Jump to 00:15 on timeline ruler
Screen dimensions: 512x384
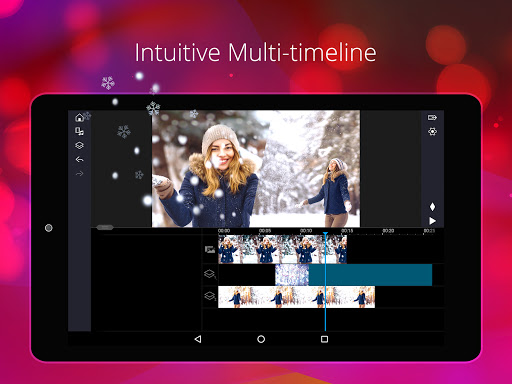(347, 231)
